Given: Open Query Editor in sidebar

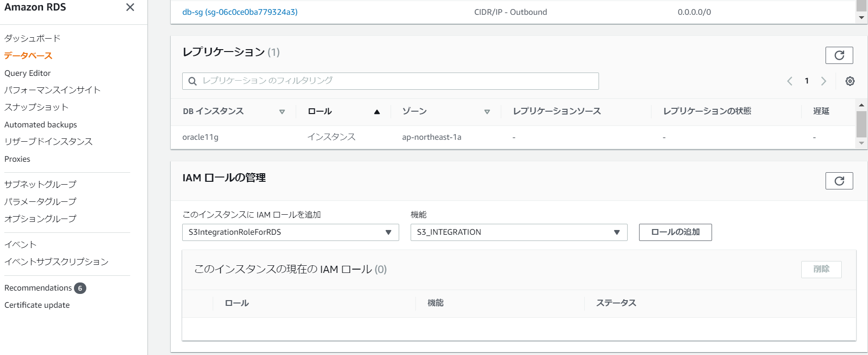Looking at the screenshot, I should click(x=28, y=73).
